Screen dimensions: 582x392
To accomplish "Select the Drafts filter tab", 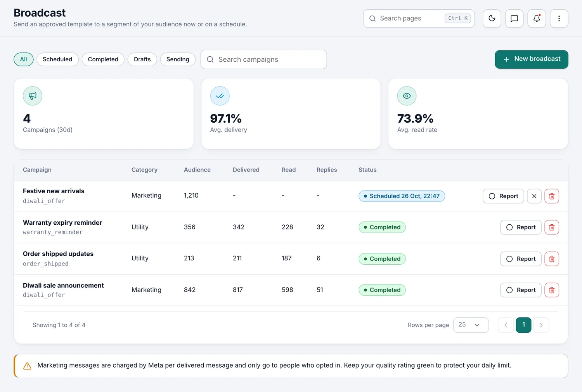I will click(x=142, y=59).
